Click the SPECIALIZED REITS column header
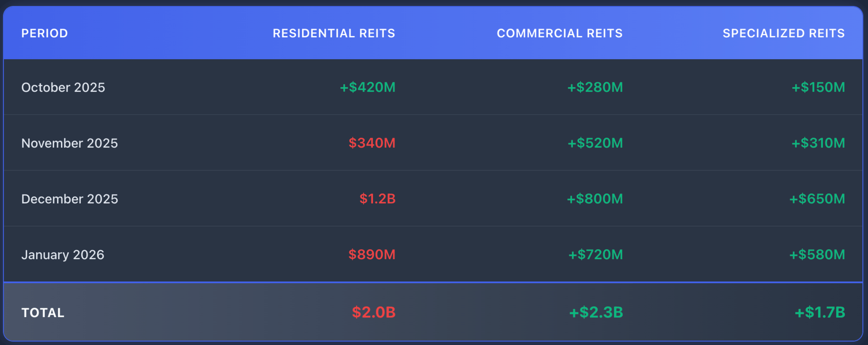868x345 pixels. click(x=783, y=33)
